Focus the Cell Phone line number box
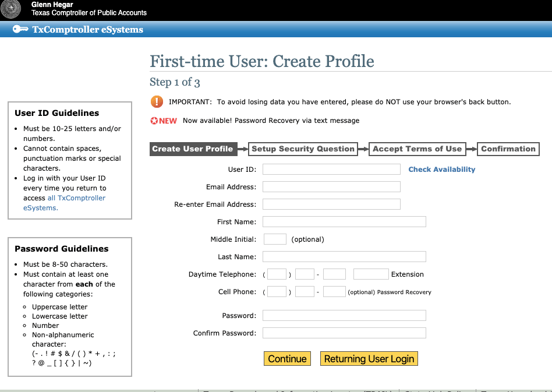The width and height of the screenshot is (552, 392). click(334, 292)
